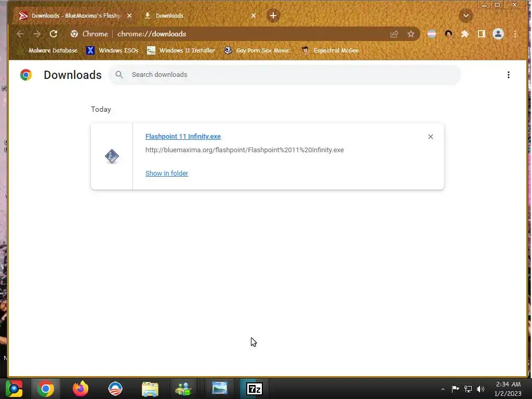Open the Obama-logo taskbar app
The image size is (532, 399).
coord(115,389)
